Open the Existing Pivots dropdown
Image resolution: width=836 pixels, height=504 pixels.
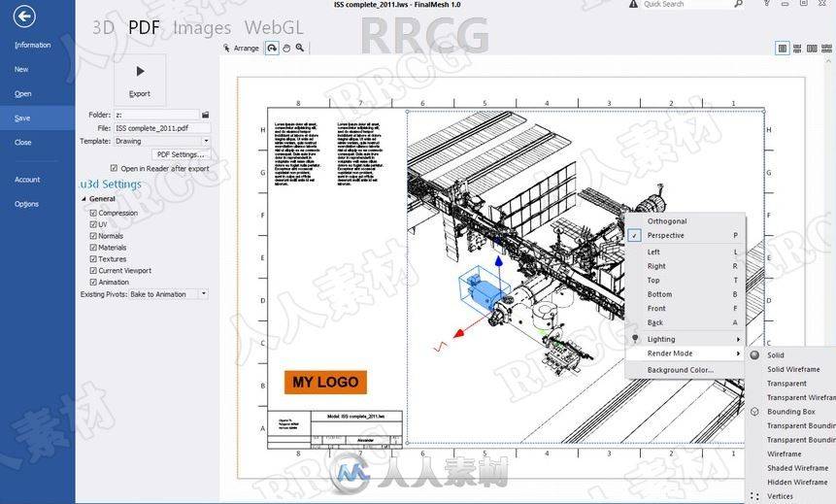203,294
